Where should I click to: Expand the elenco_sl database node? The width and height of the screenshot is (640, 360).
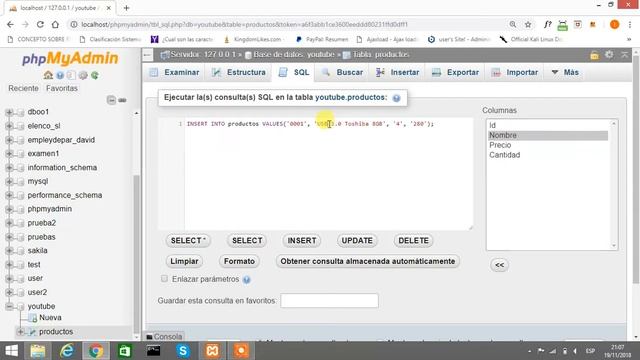point(9,126)
